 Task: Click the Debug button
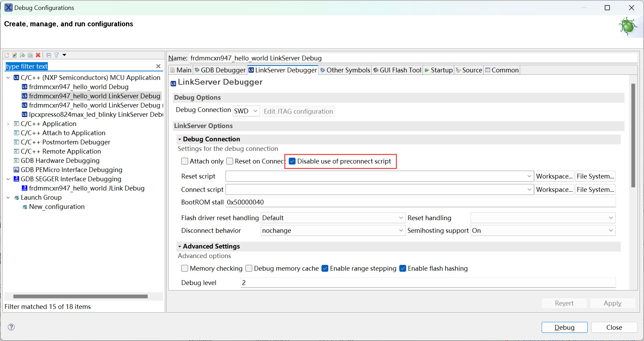(x=564, y=327)
